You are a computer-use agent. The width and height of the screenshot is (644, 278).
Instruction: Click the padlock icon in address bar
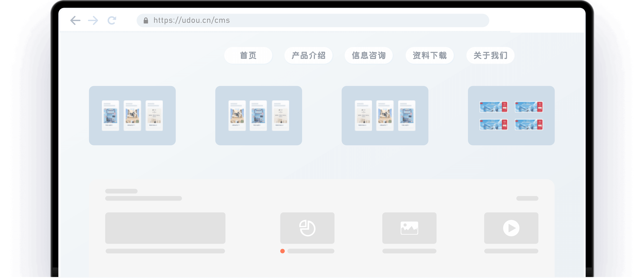[x=146, y=20]
